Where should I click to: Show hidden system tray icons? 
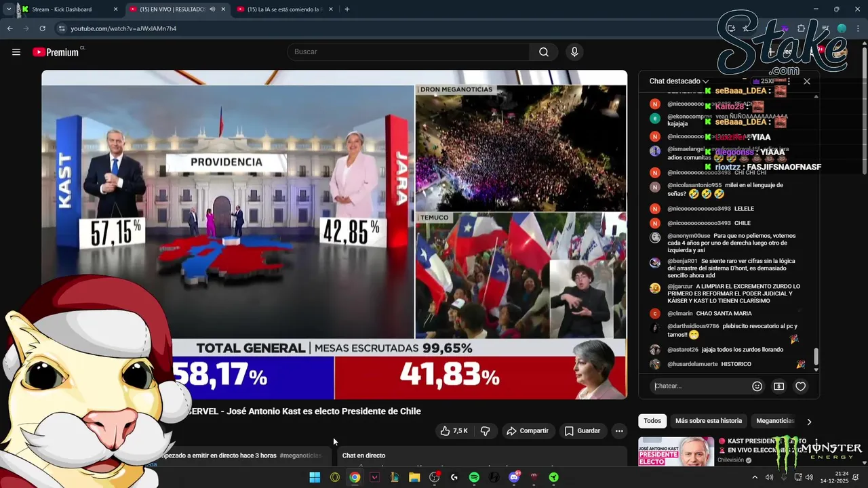click(x=755, y=477)
